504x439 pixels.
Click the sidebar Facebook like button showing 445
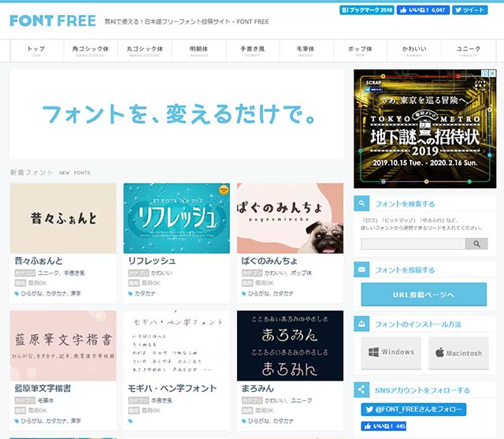tap(384, 426)
